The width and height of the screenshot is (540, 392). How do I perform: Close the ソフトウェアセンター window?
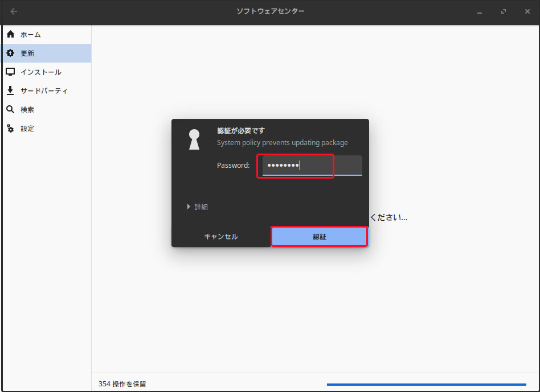[x=526, y=11]
